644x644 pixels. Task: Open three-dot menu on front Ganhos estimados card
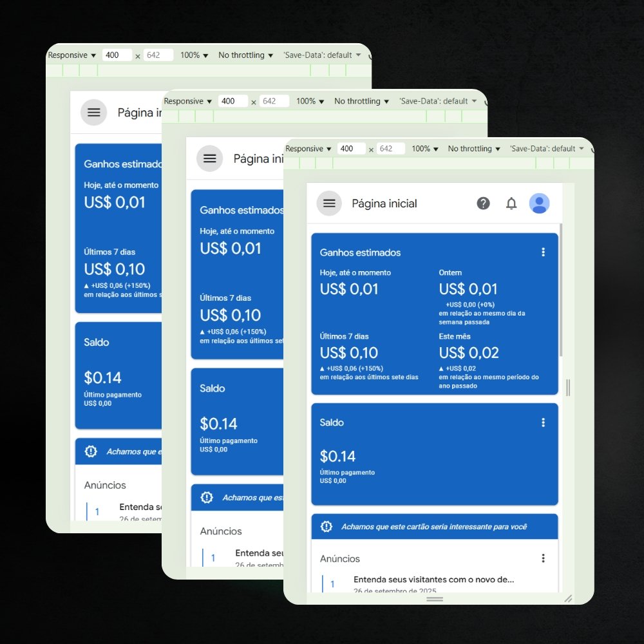(543, 252)
